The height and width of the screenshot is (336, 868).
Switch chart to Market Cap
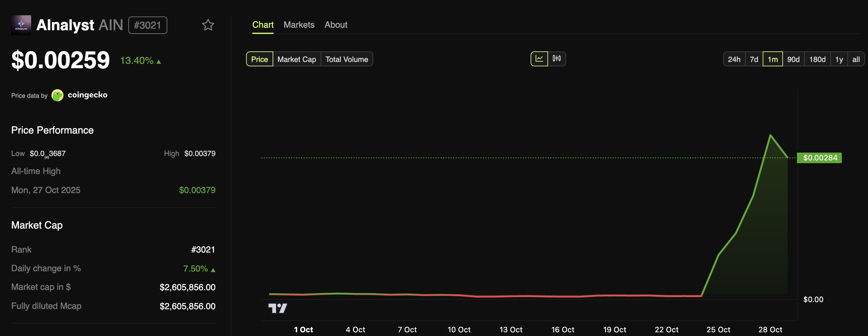pos(297,59)
